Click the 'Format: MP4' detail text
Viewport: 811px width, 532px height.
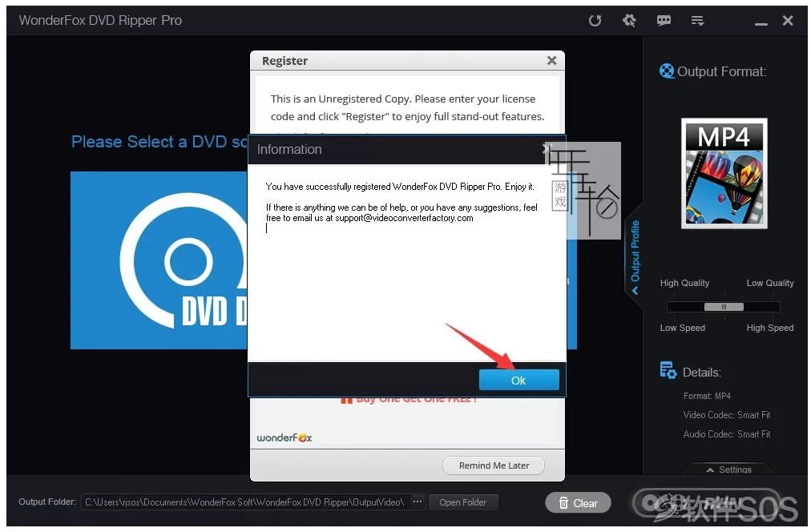click(707, 396)
